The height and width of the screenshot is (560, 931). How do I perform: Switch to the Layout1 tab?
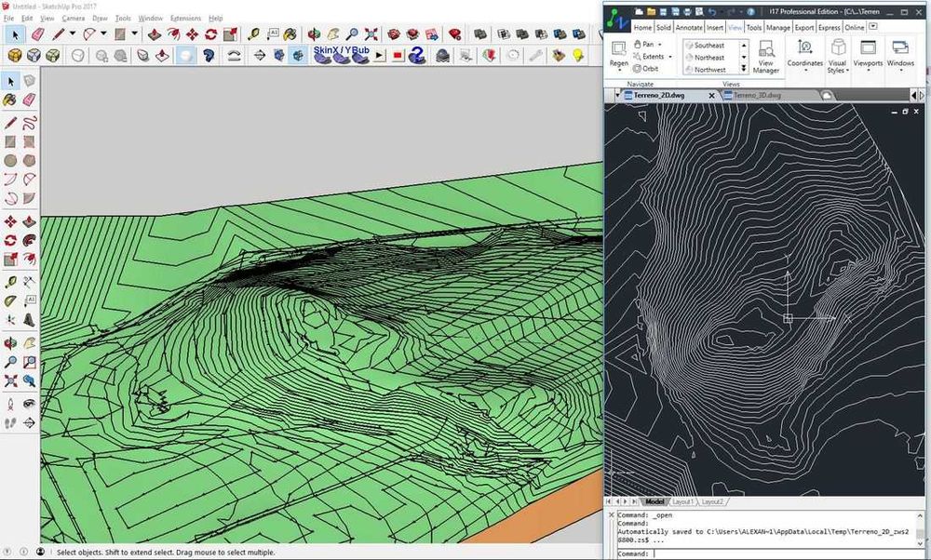[683, 501]
